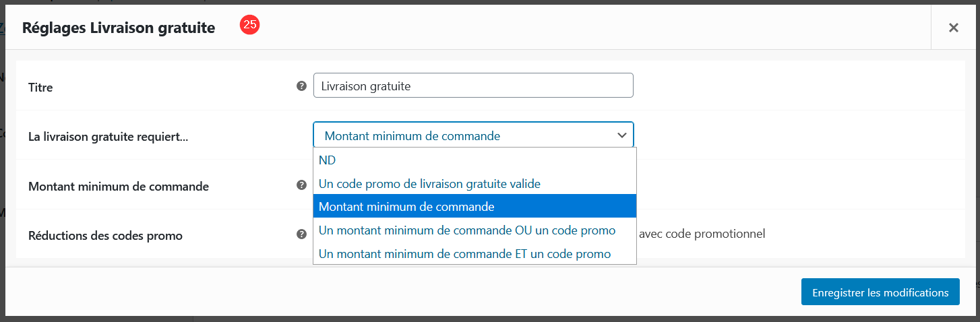980x322 pixels.
Task: Click La livraison gratuite requiert label
Action: point(109,137)
